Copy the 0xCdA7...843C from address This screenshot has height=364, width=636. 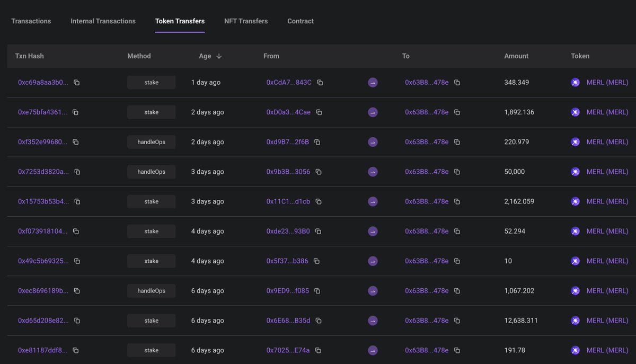point(320,83)
